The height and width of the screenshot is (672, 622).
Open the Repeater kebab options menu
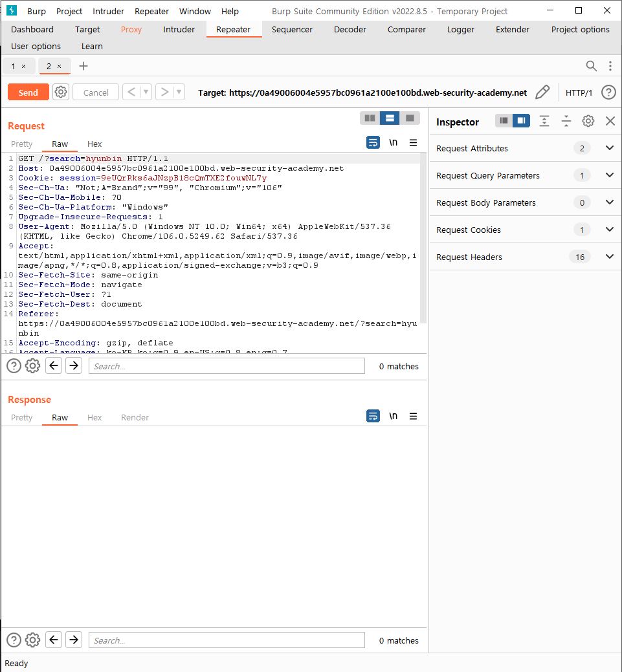610,66
